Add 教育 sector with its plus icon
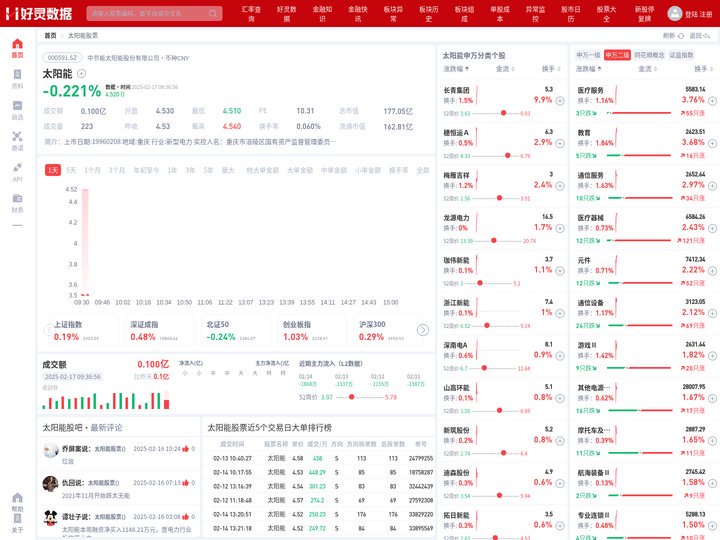The width and height of the screenshot is (720, 540). click(712, 143)
